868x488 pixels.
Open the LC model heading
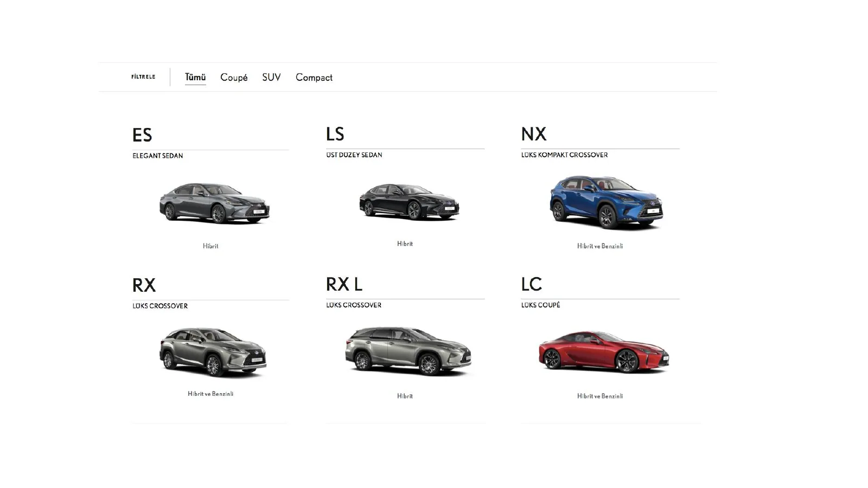click(532, 284)
